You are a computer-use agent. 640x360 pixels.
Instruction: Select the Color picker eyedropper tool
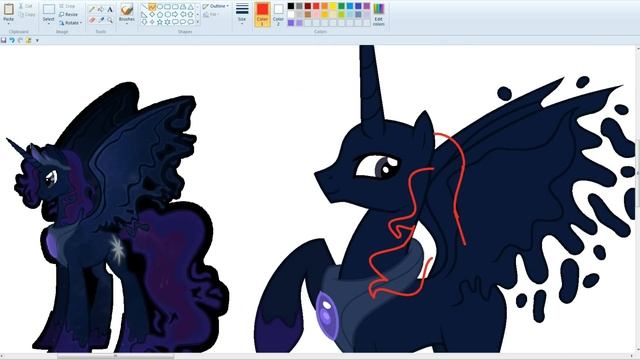tap(101, 20)
